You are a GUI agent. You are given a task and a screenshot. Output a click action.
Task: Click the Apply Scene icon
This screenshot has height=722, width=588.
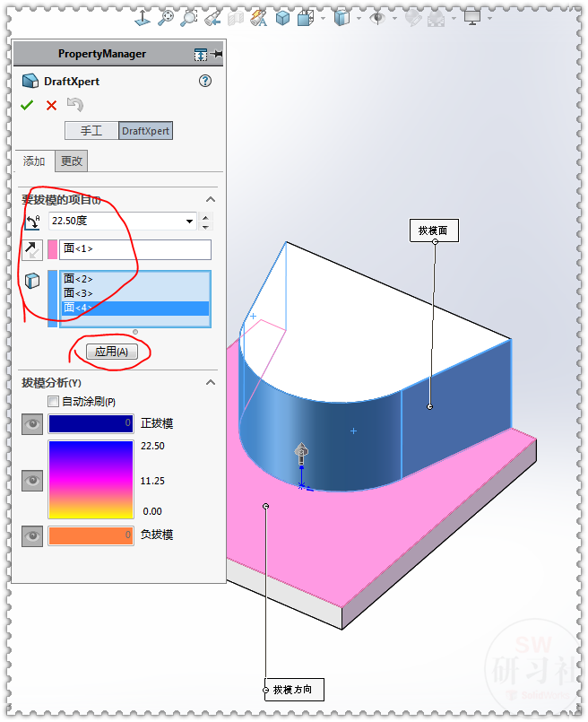(x=437, y=19)
